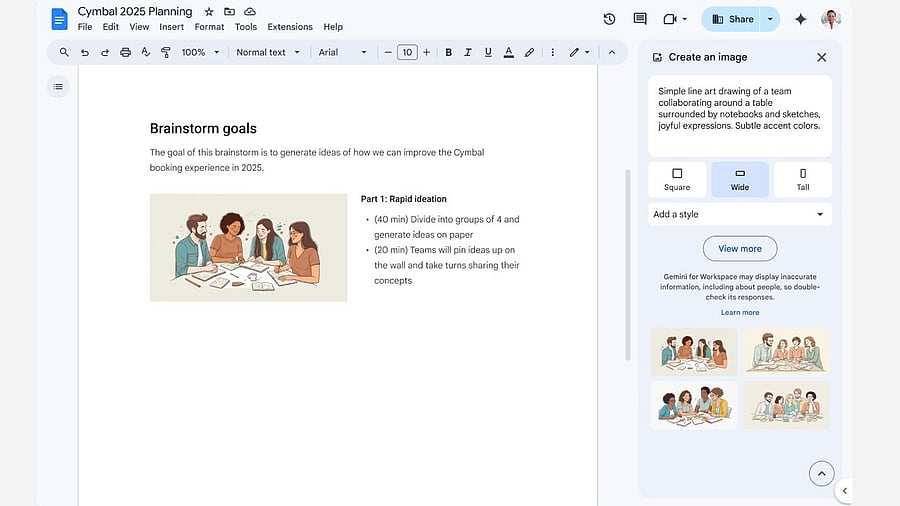
Task: Click the undo arrow icon
Action: tap(85, 52)
